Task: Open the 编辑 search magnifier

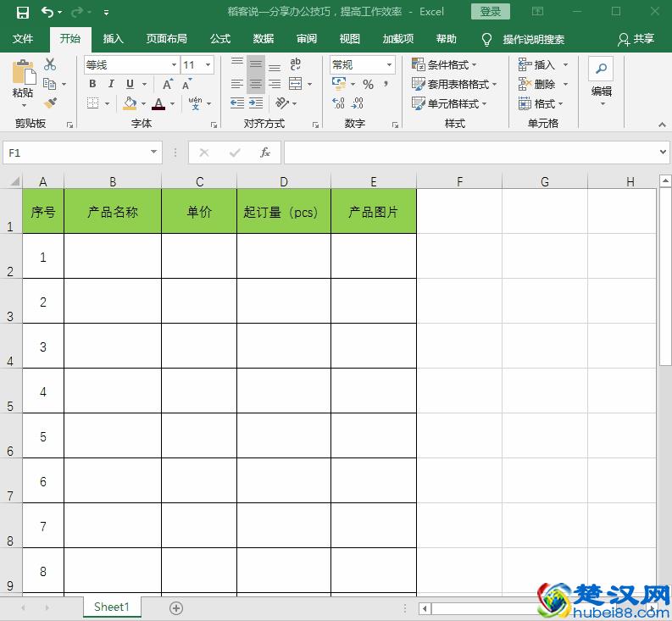Action: pyautogui.click(x=602, y=69)
